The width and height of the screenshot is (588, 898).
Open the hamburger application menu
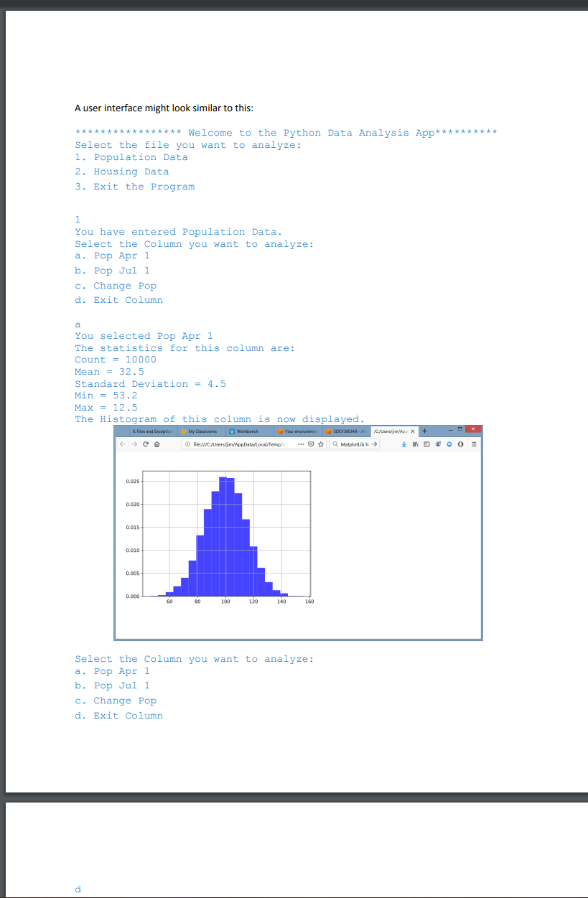point(473,443)
